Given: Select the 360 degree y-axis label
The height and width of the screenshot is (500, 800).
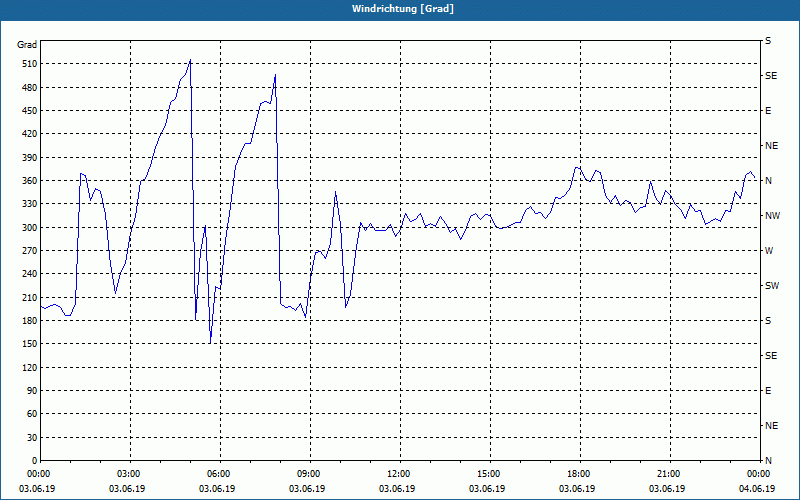Looking at the screenshot, I should [x=30, y=181].
